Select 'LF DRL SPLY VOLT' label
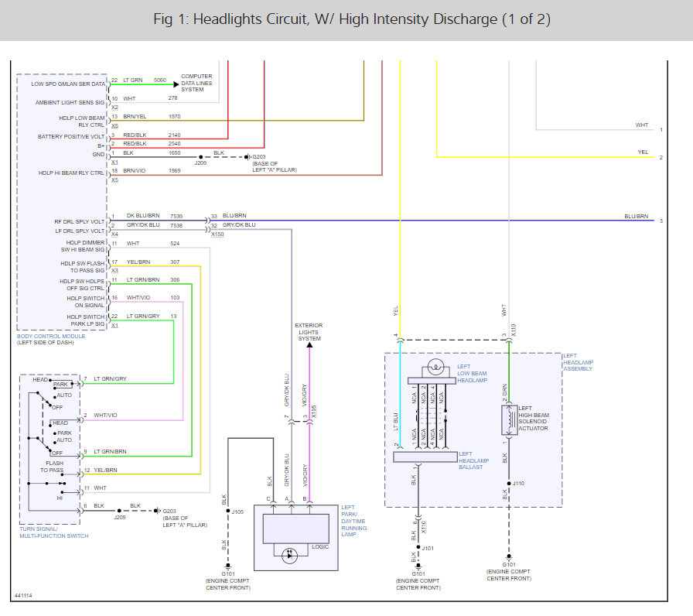693x616 pixels. [80, 231]
